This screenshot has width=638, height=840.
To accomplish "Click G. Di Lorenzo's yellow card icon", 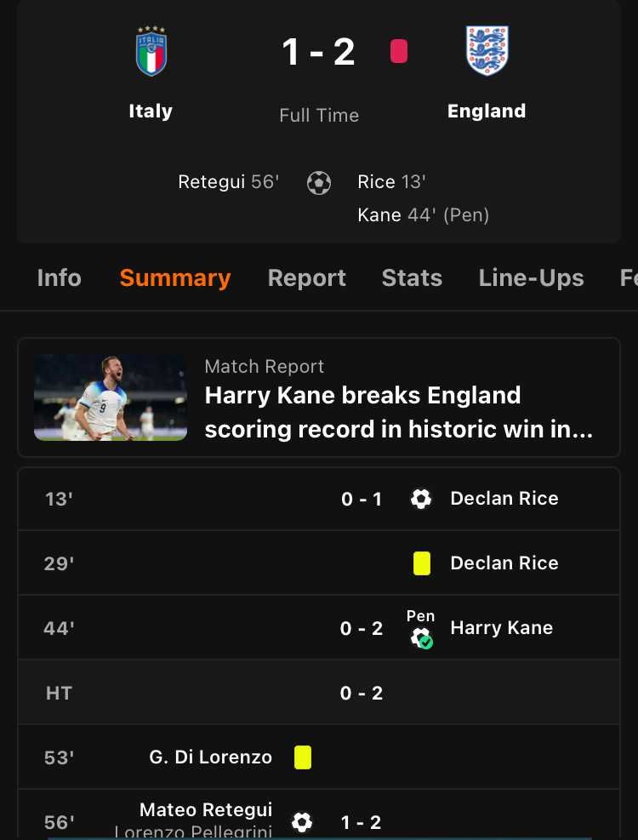I will (x=303, y=757).
